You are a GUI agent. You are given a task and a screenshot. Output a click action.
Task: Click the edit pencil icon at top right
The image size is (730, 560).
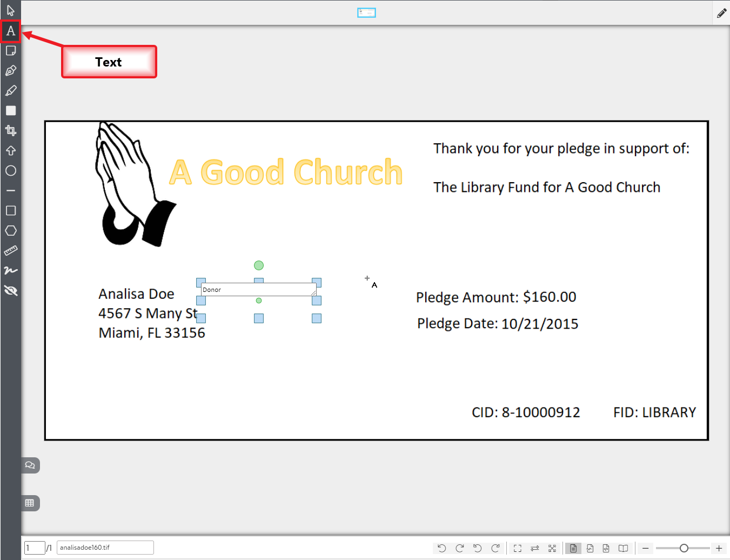click(721, 14)
